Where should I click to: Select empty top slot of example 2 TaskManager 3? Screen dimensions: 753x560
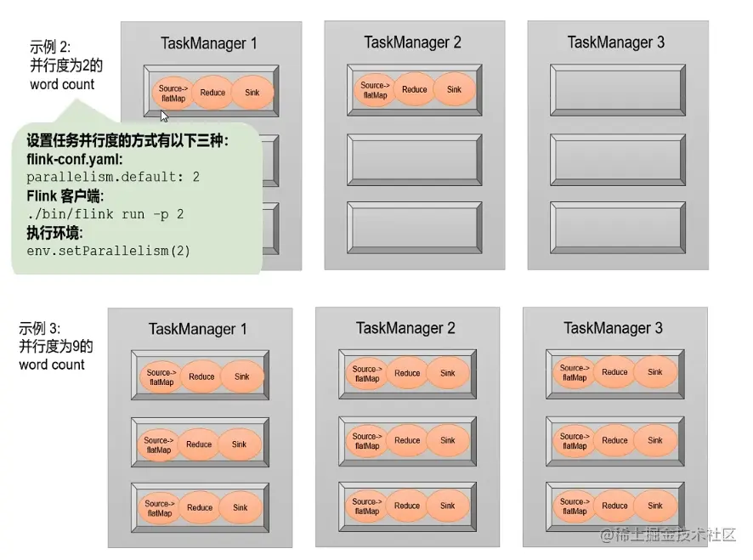(x=618, y=90)
